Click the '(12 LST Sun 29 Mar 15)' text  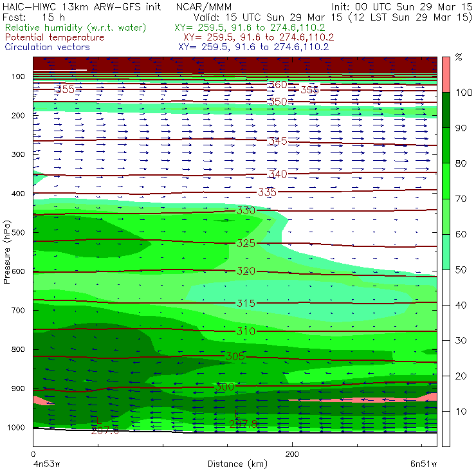pyautogui.click(x=410, y=17)
